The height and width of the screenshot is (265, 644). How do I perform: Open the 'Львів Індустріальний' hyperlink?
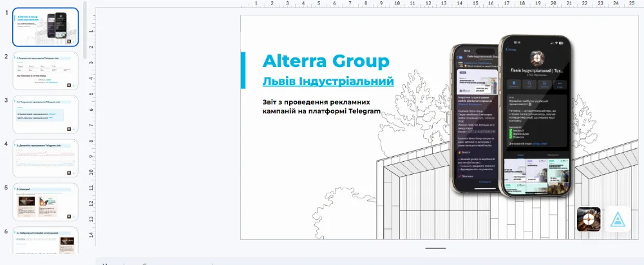pyautogui.click(x=328, y=81)
